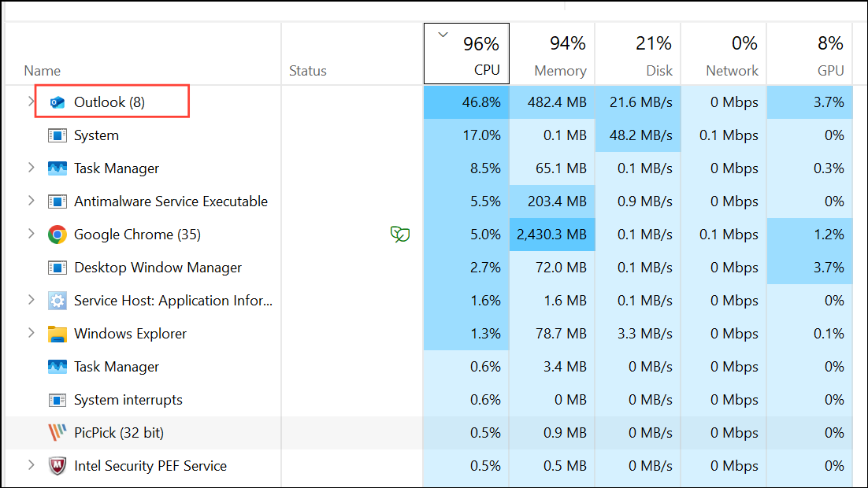Expand Google Chrome's 35 processes
The width and height of the screenshot is (868, 488).
coord(31,234)
